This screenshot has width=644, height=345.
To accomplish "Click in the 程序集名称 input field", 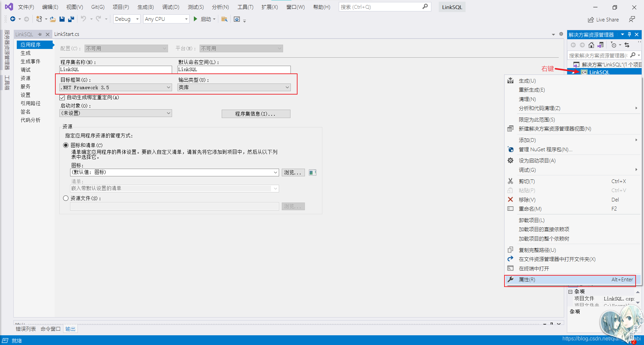I will [x=116, y=69].
